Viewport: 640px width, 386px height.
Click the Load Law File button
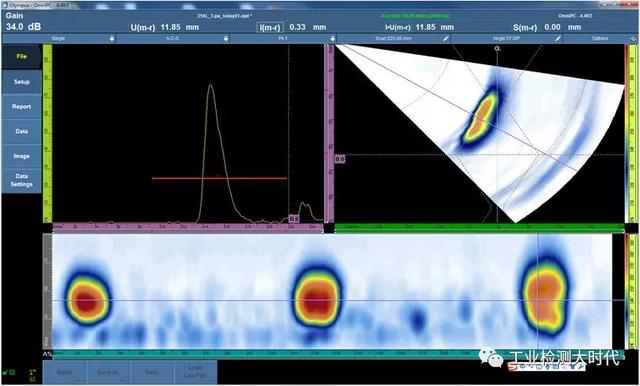[x=196, y=372]
